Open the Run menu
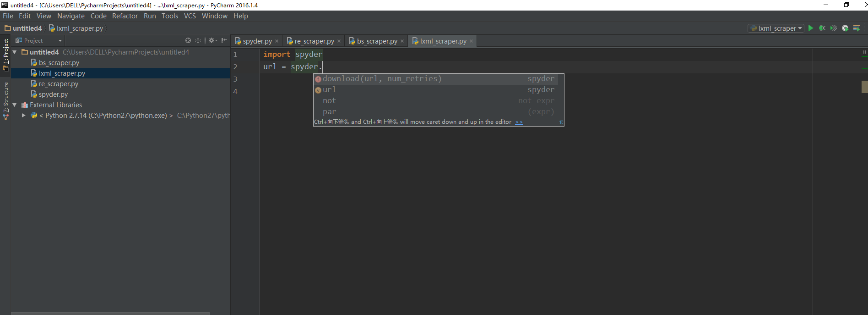The width and height of the screenshot is (868, 315). (x=150, y=16)
